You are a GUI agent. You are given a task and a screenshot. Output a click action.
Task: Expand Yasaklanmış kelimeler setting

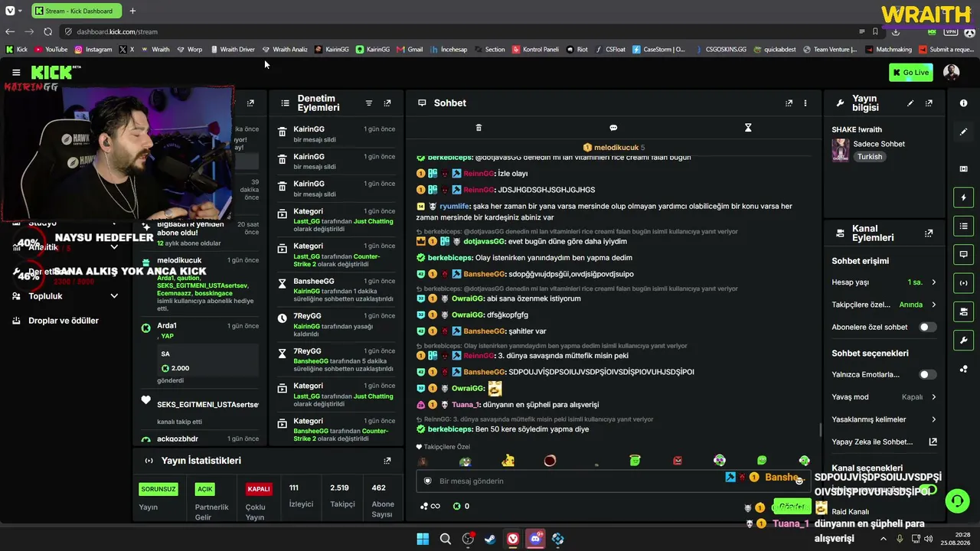(x=933, y=419)
